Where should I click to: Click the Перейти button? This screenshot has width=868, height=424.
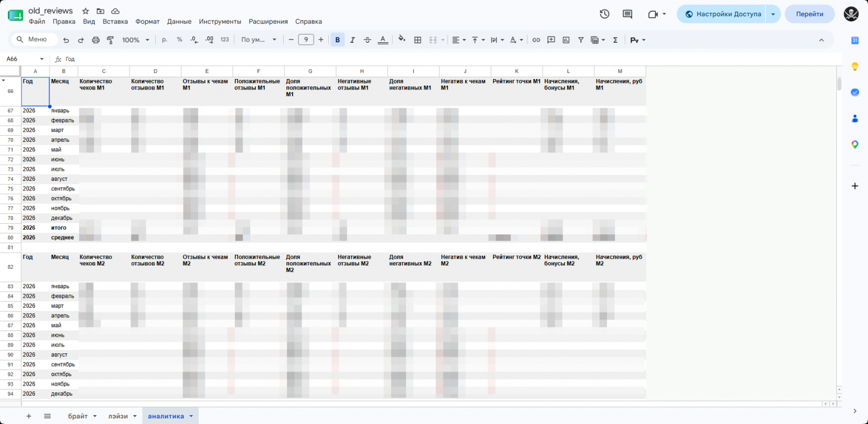coord(810,14)
